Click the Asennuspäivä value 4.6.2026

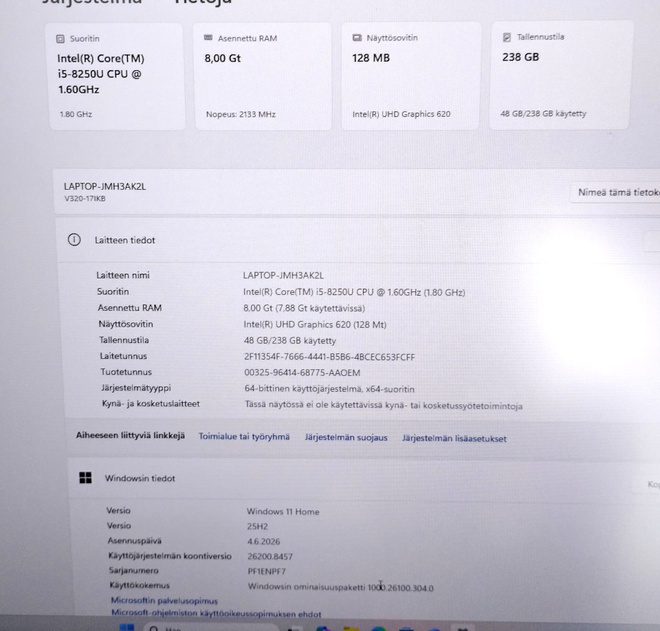click(x=263, y=541)
